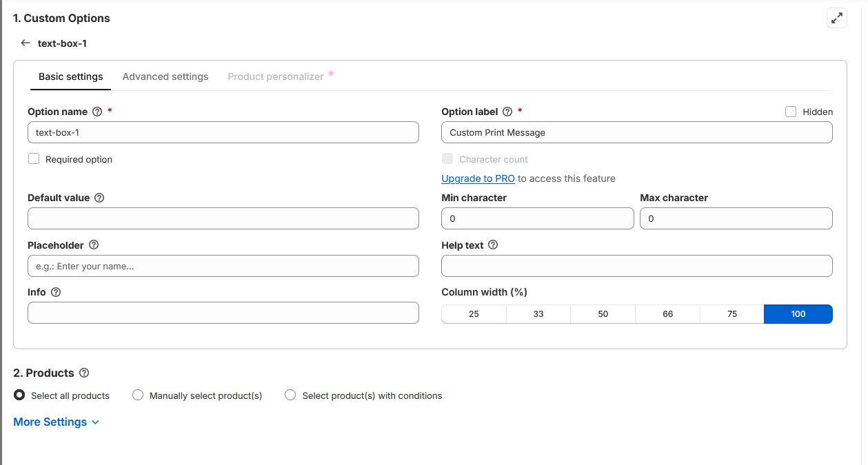Check the Required option box
Viewport: 868px width, 465px height.
pos(33,158)
